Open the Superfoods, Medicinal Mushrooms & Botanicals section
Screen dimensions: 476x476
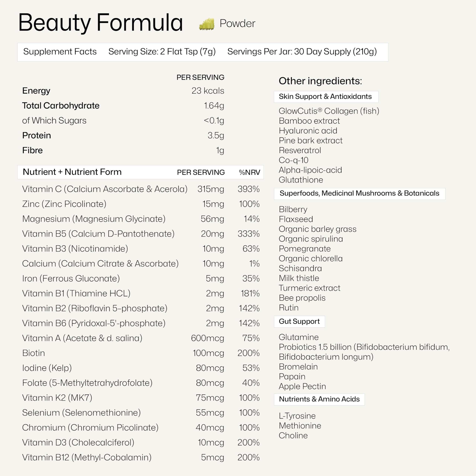(x=359, y=193)
